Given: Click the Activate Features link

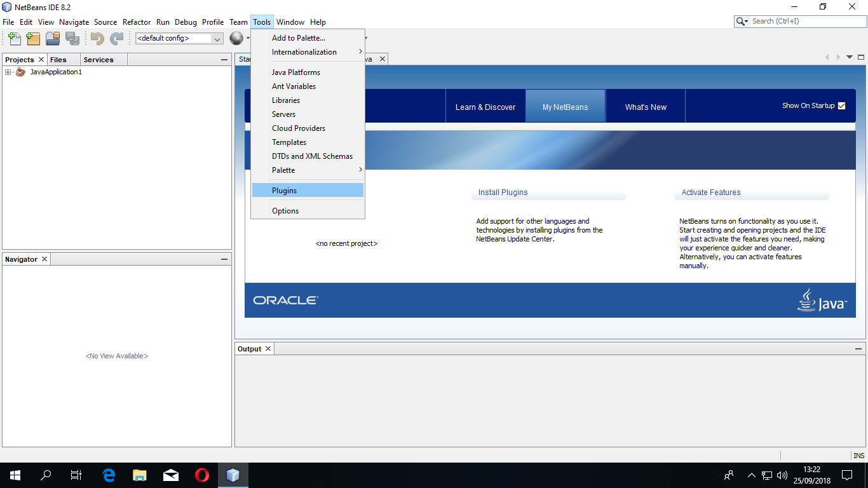Looking at the screenshot, I should pyautogui.click(x=711, y=193).
